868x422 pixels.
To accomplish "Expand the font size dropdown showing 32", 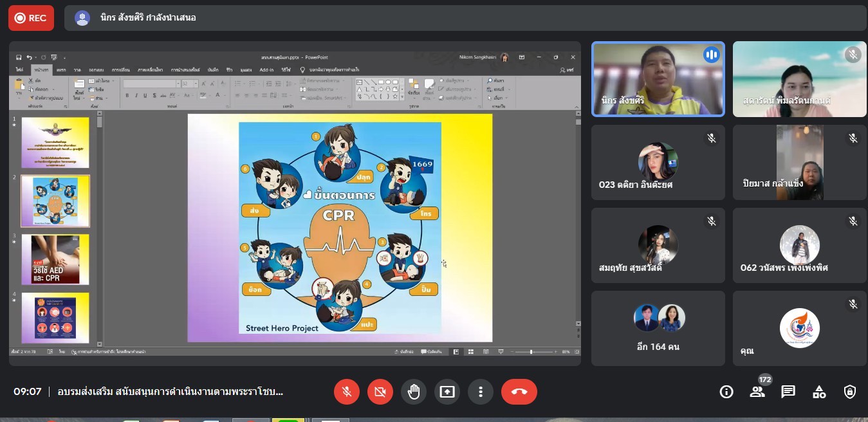I will point(196,84).
